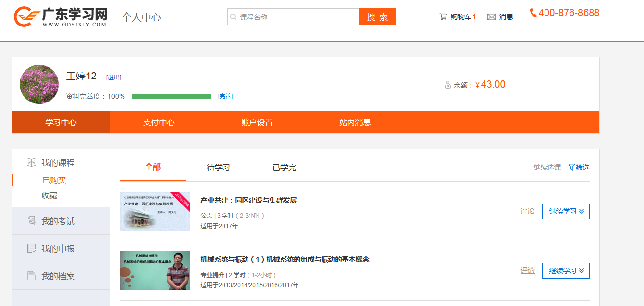Click the 我的申报 sidebar icon
This screenshot has width=644, height=306.
(x=32, y=249)
